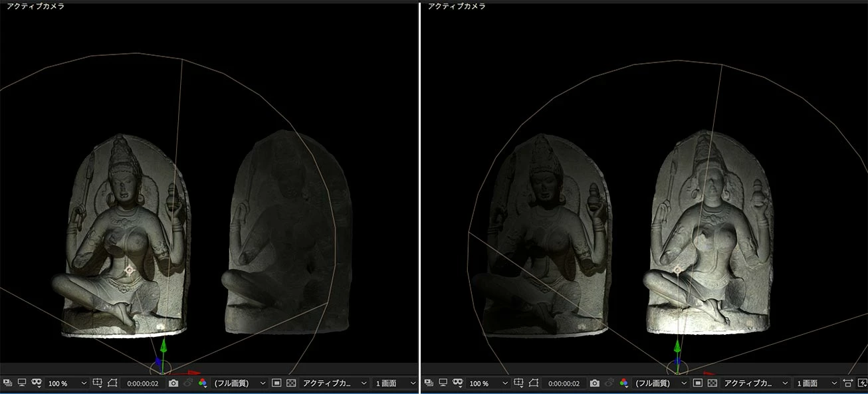Open アクティブカ... 3D view dropdown, left viewer

[x=334, y=383]
